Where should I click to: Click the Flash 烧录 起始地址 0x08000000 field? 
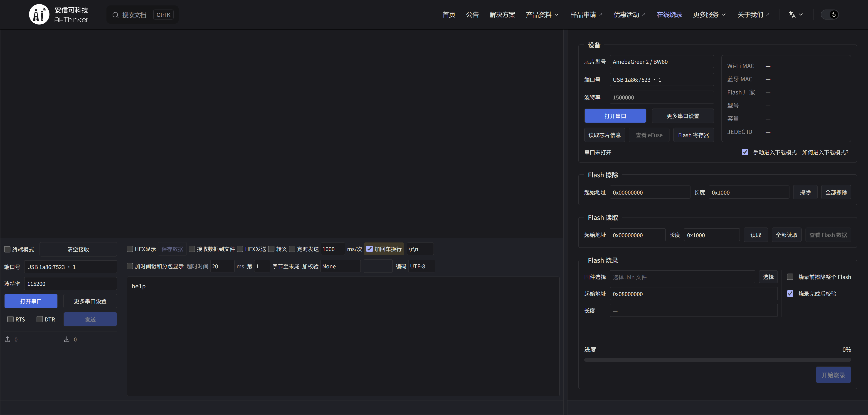[693, 294]
